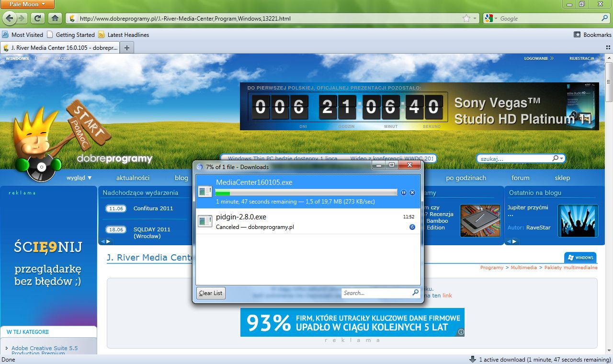The height and width of the screenshot is (364, 613).
Task: Open the Bookmarks menu button
Action: point(592,34)
